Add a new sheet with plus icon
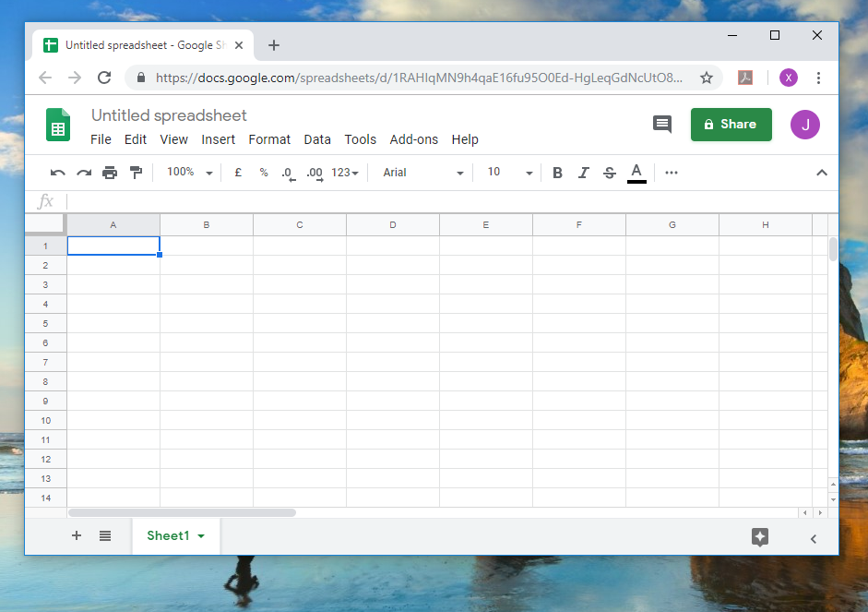Screen dimensions: 868x612 77,535
